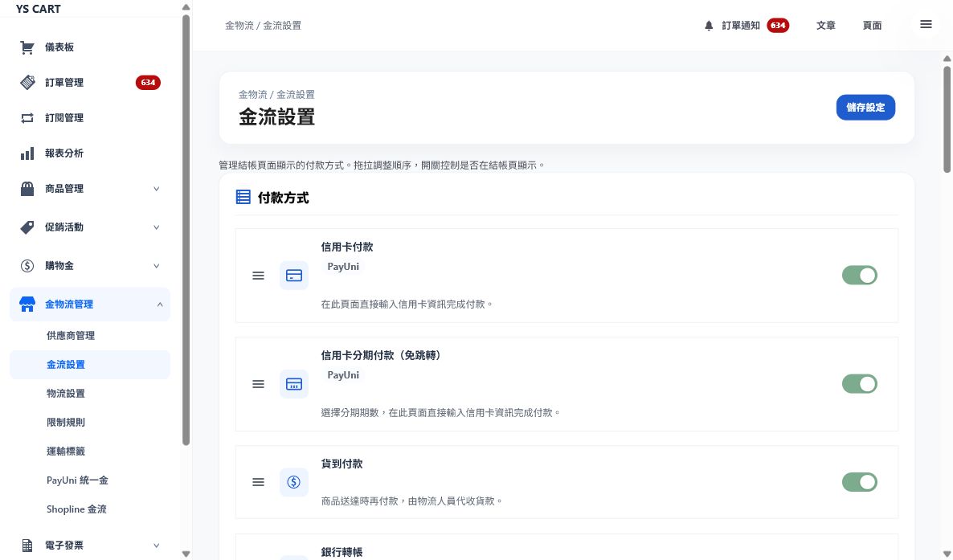Image resolution: width=953 pixels, height=560 pixels.
Task: Disable the 信用卡分期付款 toggle
Action: (860, 384)
